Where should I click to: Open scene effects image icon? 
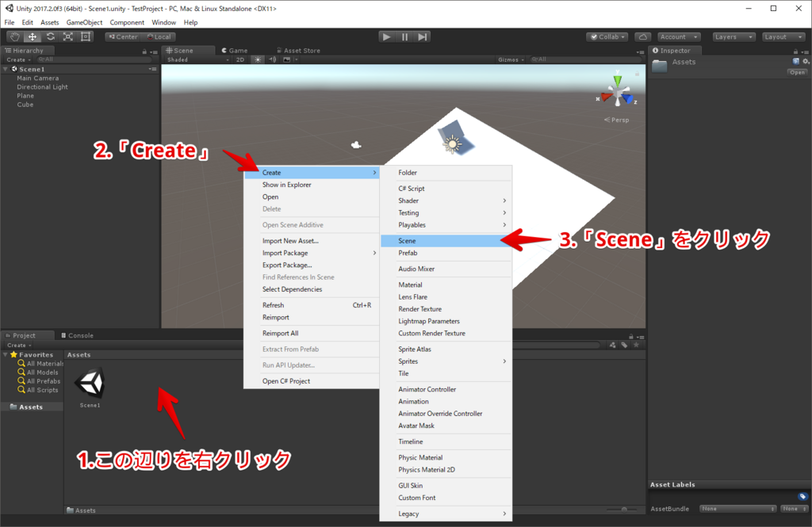pos(287,59)
